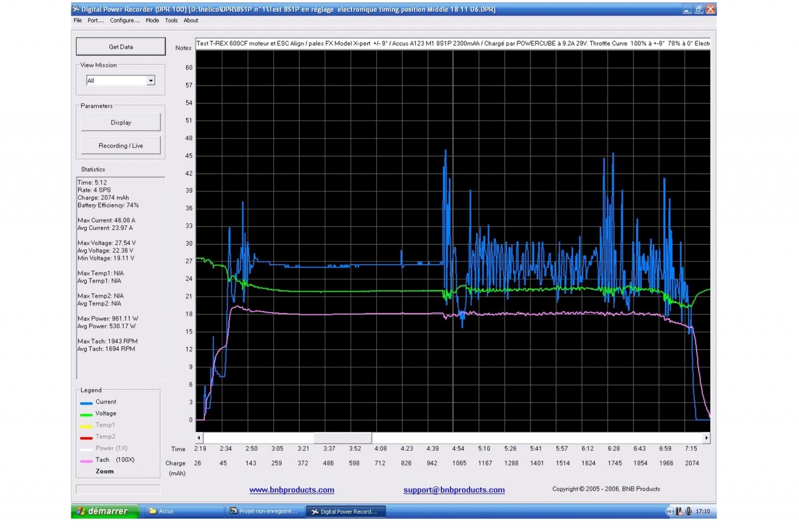Click the chart scrollbar right arrow
Image resolution: width=799 pixels, height=532 pixels.
click(707, 438)
